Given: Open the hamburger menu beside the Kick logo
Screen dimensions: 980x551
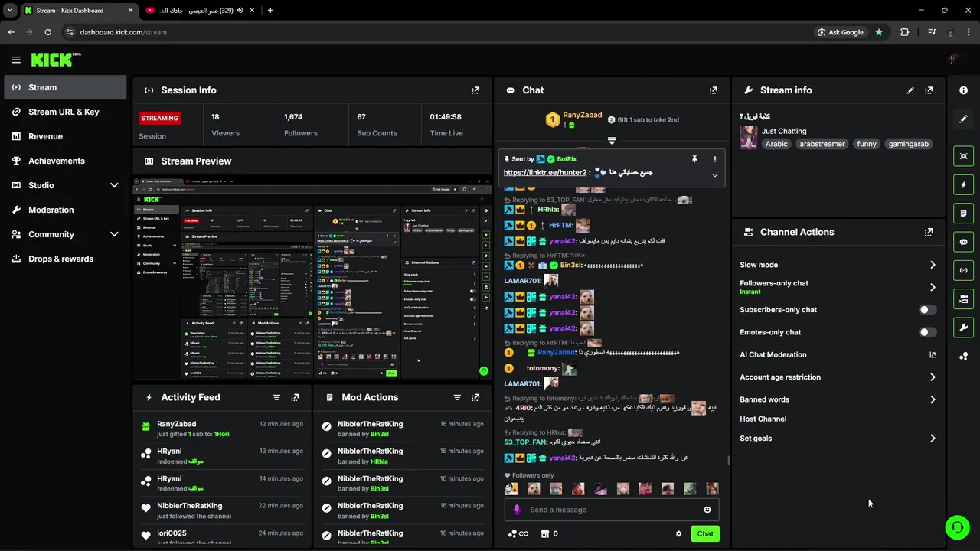Looking at the screenshot, I should [16, 60].
